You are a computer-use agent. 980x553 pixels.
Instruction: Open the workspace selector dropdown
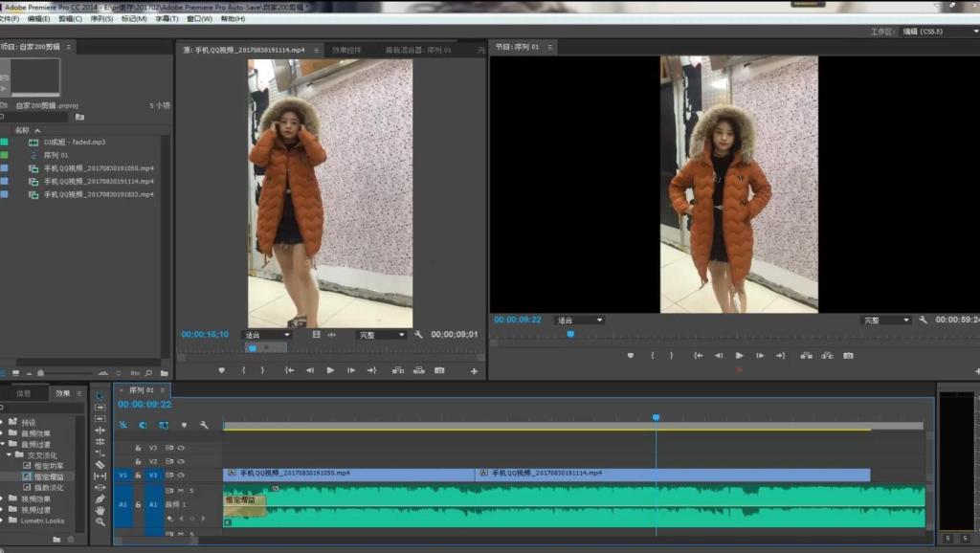pyautogui.click(x=940, y=32)
